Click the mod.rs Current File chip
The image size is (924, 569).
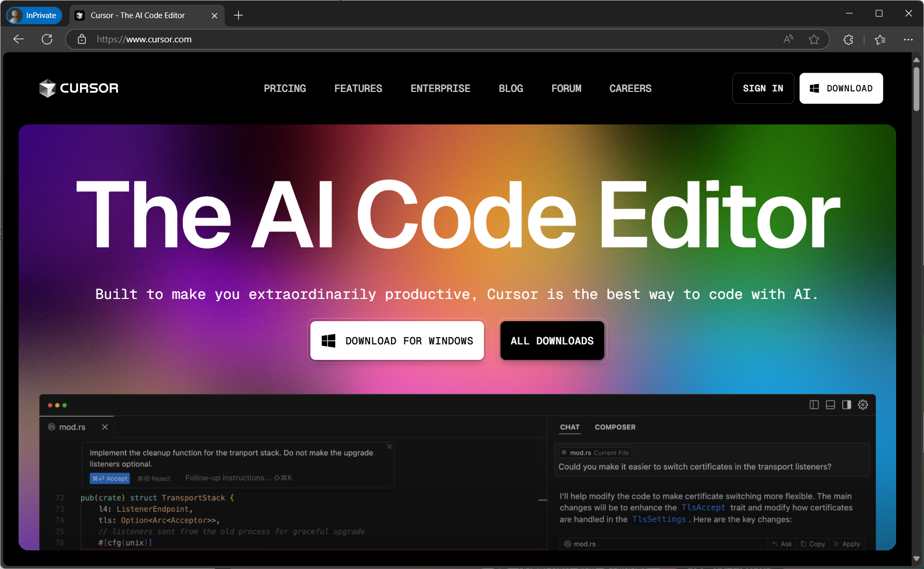pyautogui.click(x=596, y=453)
